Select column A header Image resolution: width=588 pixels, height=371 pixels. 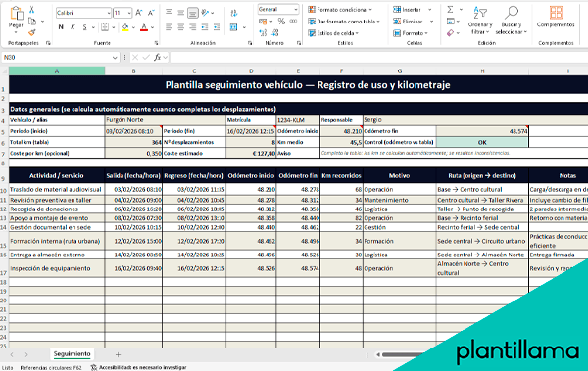pyautogui.click(x=57, y=70)
